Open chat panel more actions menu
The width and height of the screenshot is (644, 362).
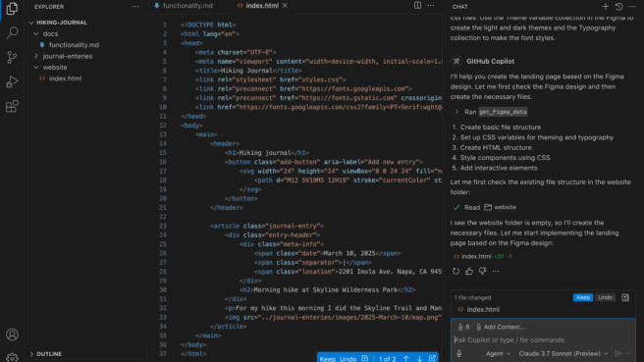coord(632,7)
